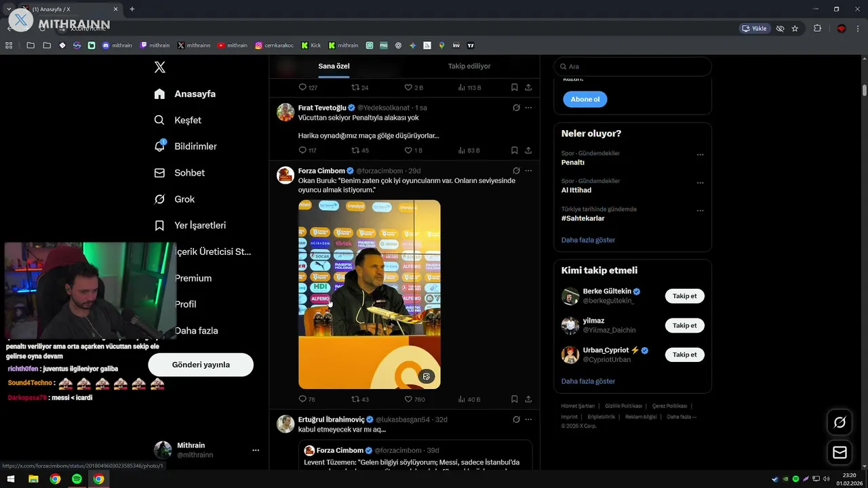
Task: Open Grok explain on Fırat Tevetoğlu post
Action: [516, 108]
